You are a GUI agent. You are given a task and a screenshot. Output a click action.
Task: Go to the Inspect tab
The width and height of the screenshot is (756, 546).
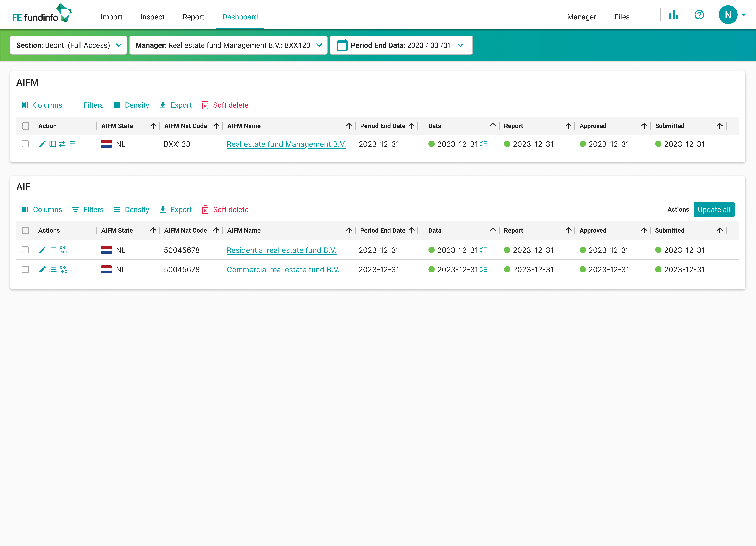(152, 17)
